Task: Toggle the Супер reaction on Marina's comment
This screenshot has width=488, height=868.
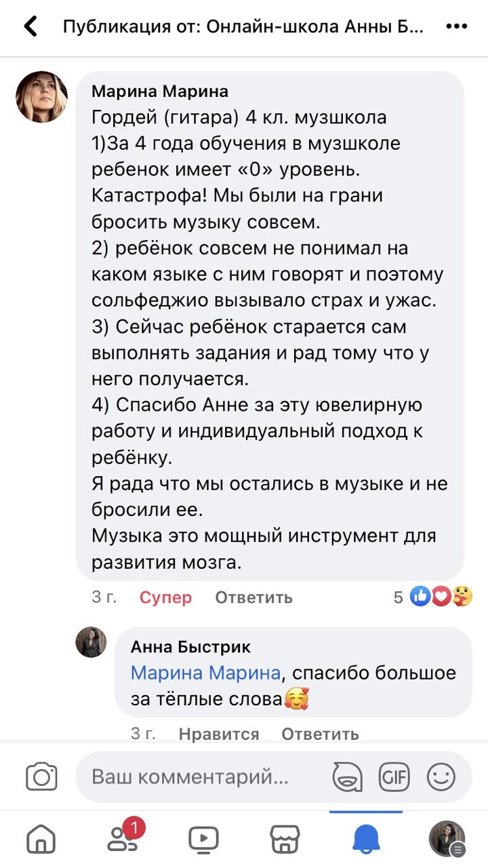Action: [165, 597]
